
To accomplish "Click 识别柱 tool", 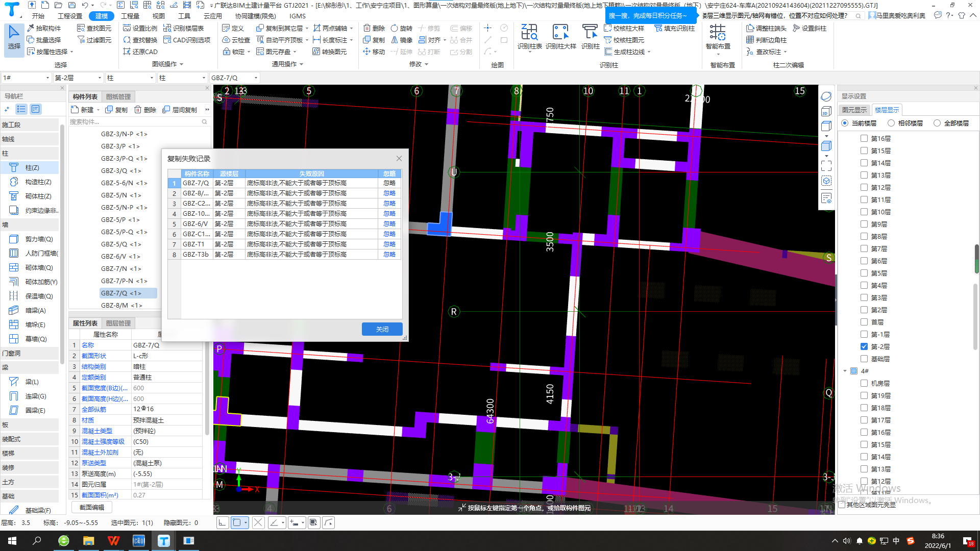I will tap(590, 37).
